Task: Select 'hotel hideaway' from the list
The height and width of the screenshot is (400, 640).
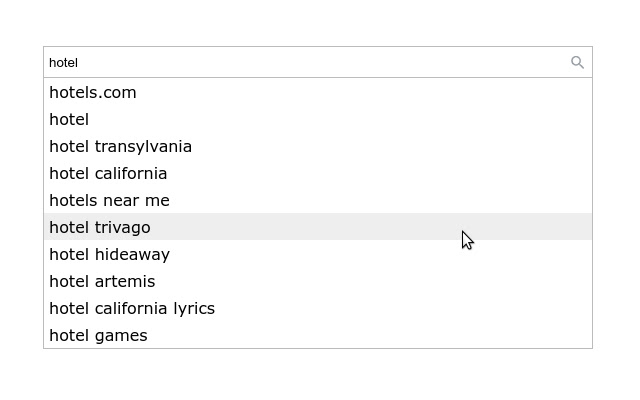Action: [x=109, y=254]
